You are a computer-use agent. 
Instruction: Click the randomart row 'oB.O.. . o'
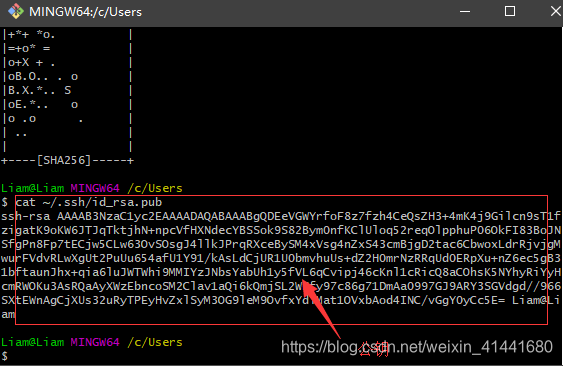(x=68, y=77)
